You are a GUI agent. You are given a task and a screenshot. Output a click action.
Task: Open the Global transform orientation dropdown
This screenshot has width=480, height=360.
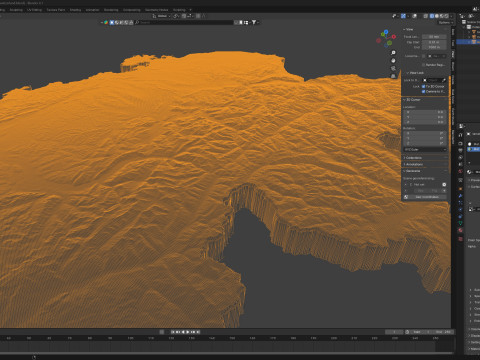pos(161,16)
